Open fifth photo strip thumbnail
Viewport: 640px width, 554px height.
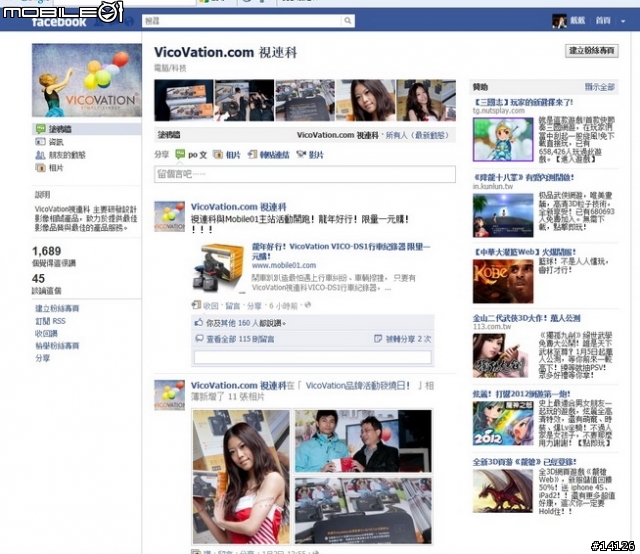[426, 100]
